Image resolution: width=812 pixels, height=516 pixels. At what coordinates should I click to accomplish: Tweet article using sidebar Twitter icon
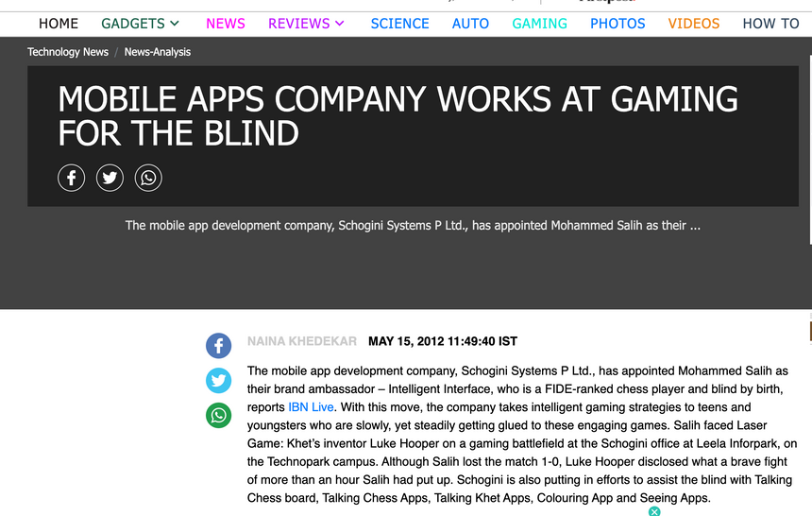point(219,380)
